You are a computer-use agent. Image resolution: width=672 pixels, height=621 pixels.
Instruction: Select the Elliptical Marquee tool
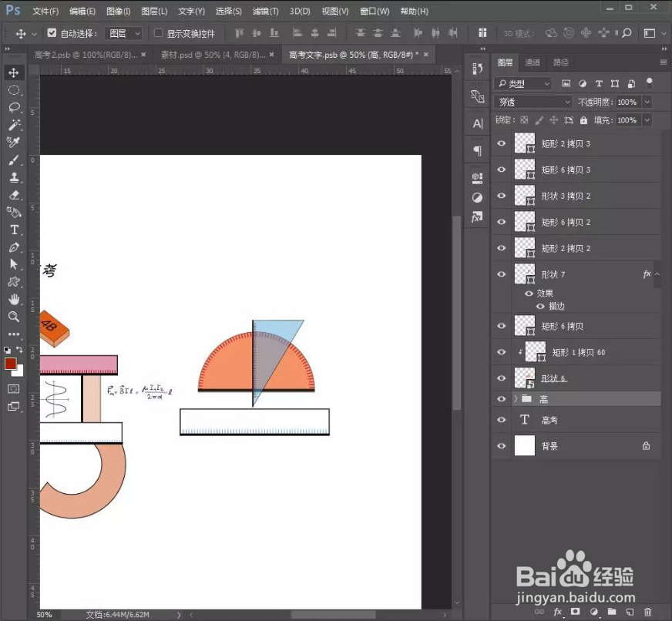point(14,90)
